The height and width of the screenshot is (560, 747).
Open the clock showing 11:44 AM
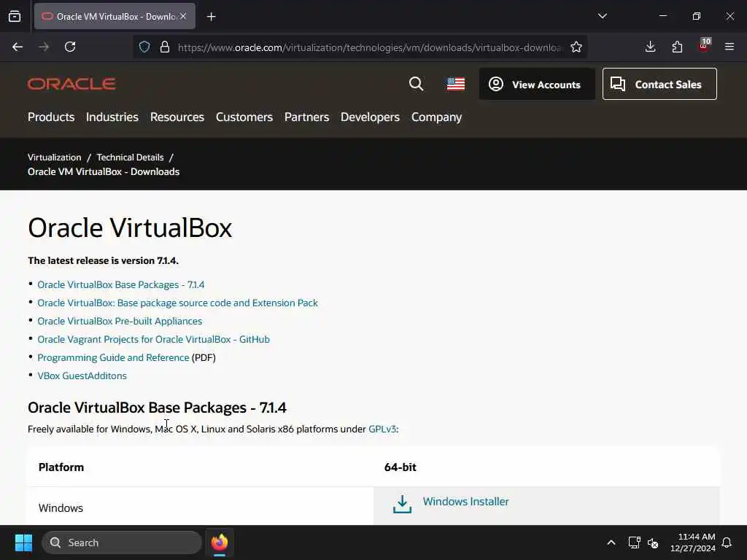pyautogui.click(x=693, y=542)
